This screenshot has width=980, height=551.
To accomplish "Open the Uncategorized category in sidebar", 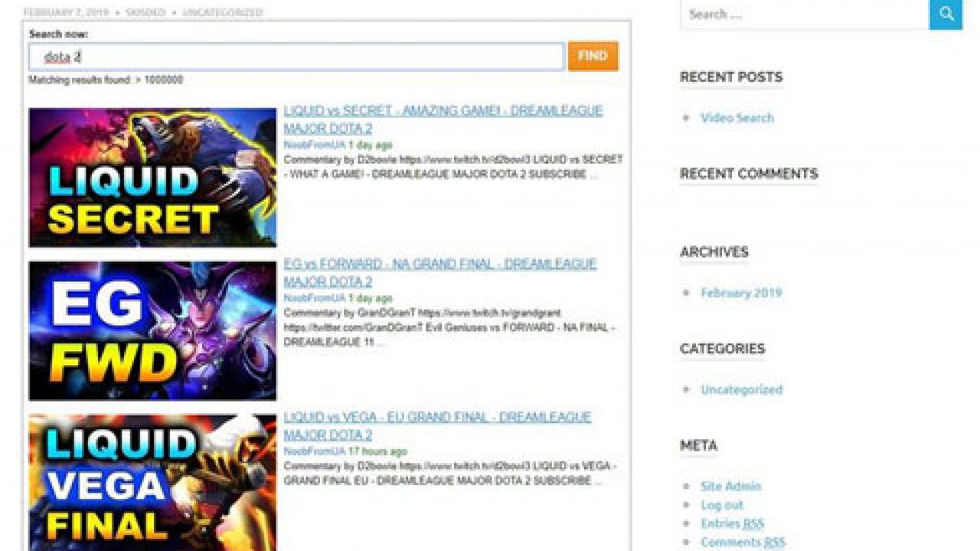I will [741, 390].
